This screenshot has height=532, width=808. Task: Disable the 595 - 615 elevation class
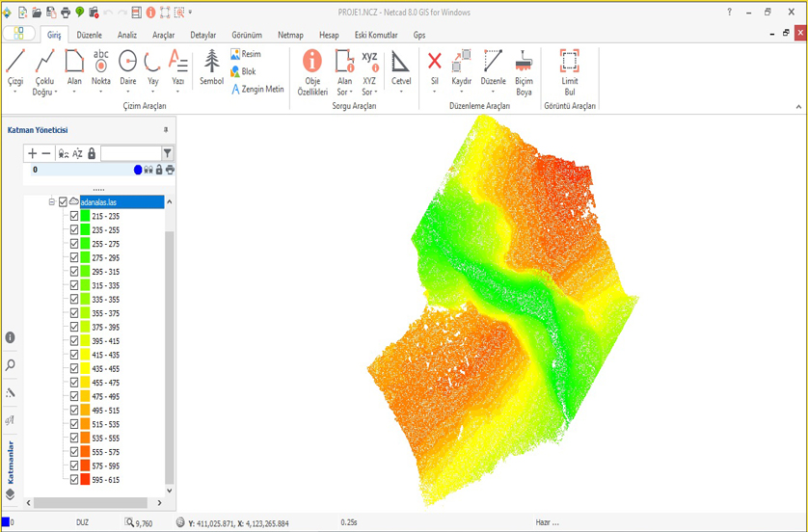pyautogui.click(x=74, y=479)
